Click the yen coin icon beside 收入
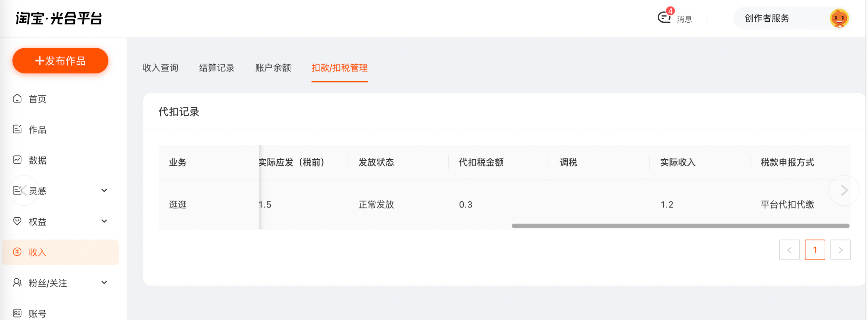 click(x=17, y=252)
